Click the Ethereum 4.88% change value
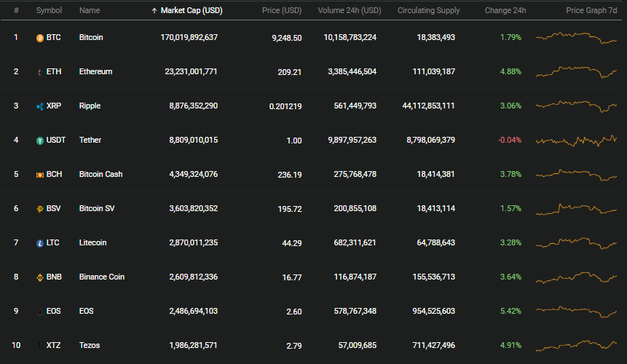The width and height of the screenshot is (627, 364). click(510, 71)
